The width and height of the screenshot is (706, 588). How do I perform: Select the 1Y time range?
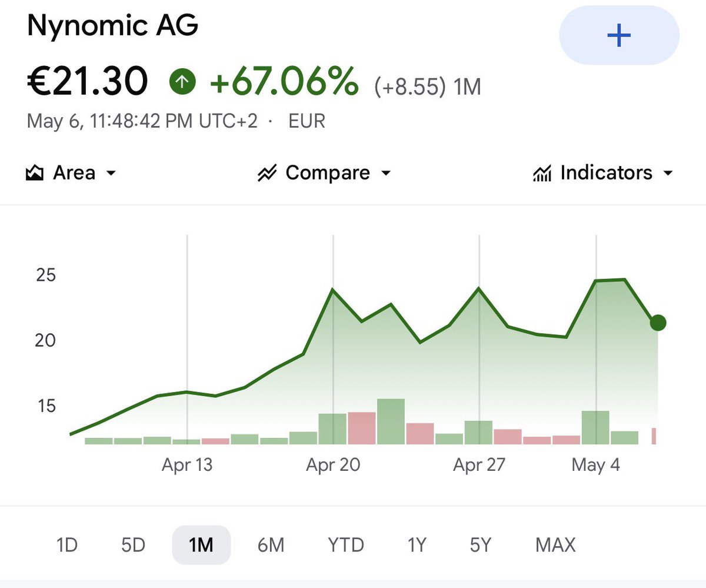pyautogui.click(x=417, y=545)
